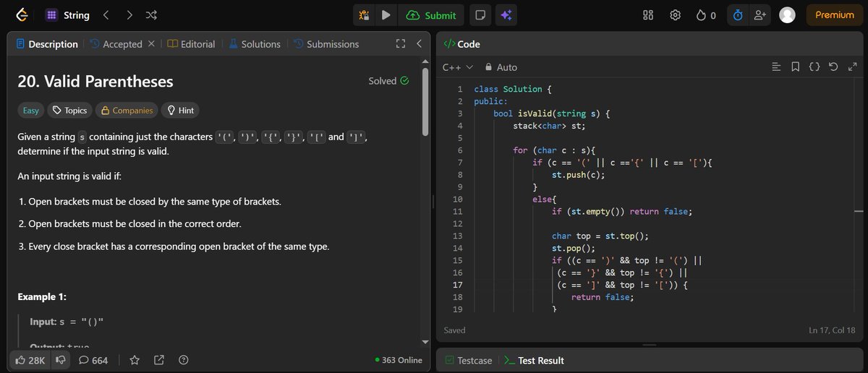Enter fullscreen editor mode icon
The width and height of the screenshot is (868, 373).
851,67
